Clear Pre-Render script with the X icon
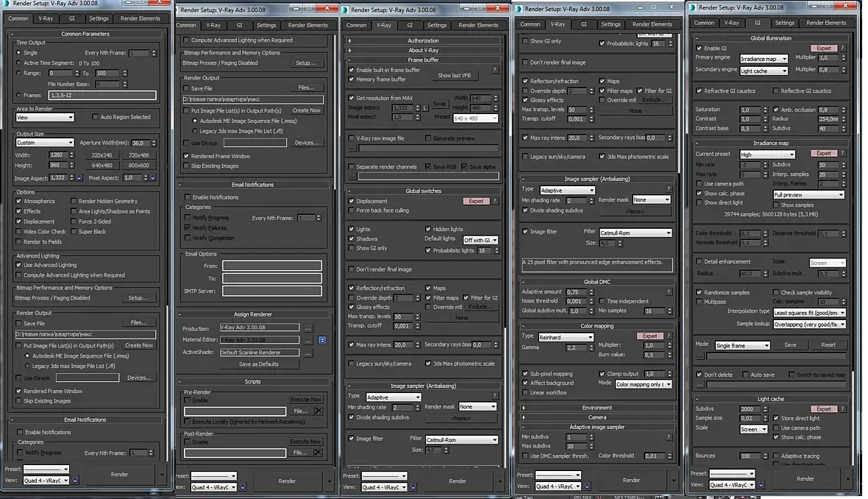868x499 pixels. click(319, 411)
